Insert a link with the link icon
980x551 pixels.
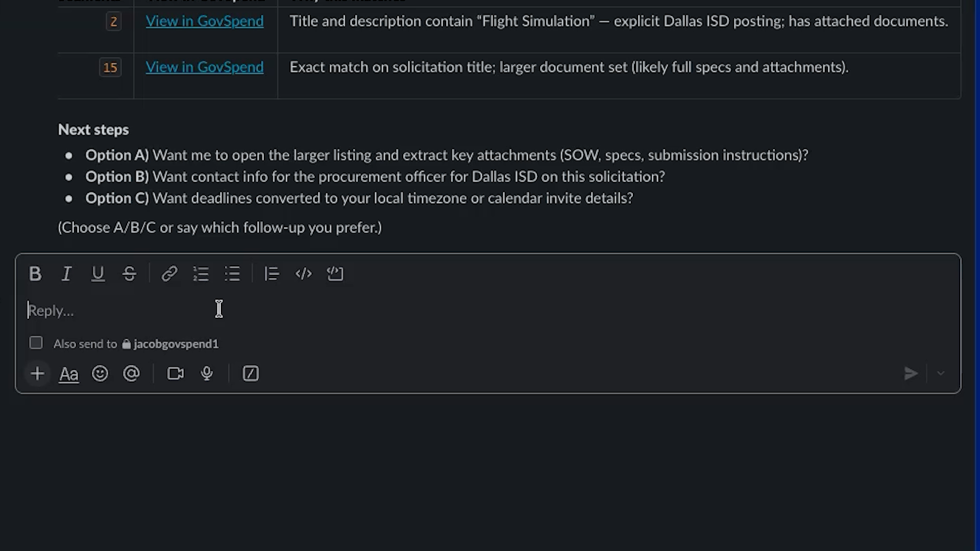169,274
